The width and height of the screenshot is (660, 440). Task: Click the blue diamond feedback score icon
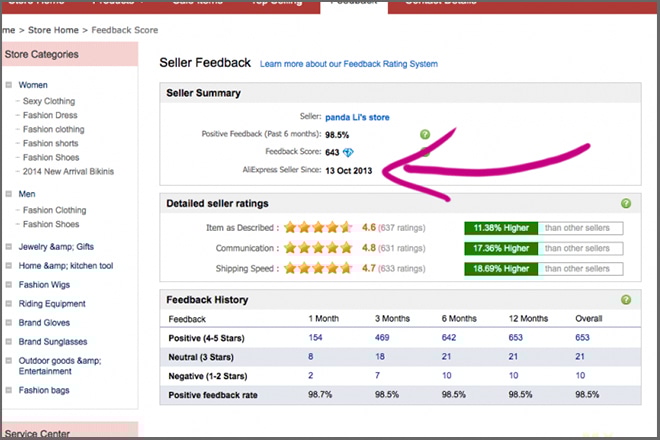(x=348, y=152)
